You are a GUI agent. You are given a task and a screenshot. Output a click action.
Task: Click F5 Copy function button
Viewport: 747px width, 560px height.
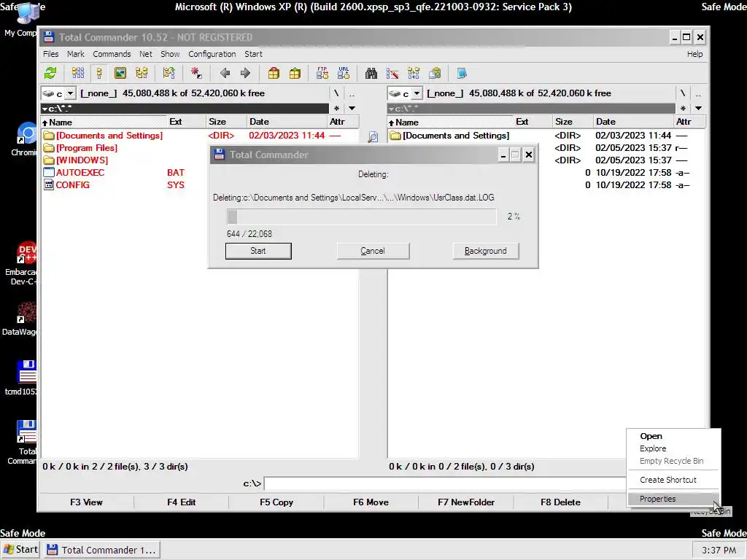tap(276, 502)
